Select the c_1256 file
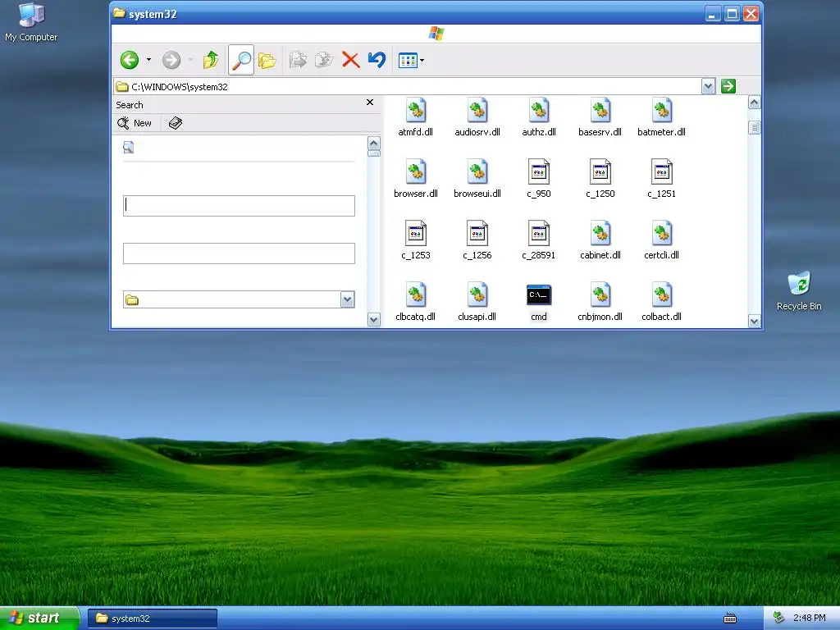 (477, 241)
